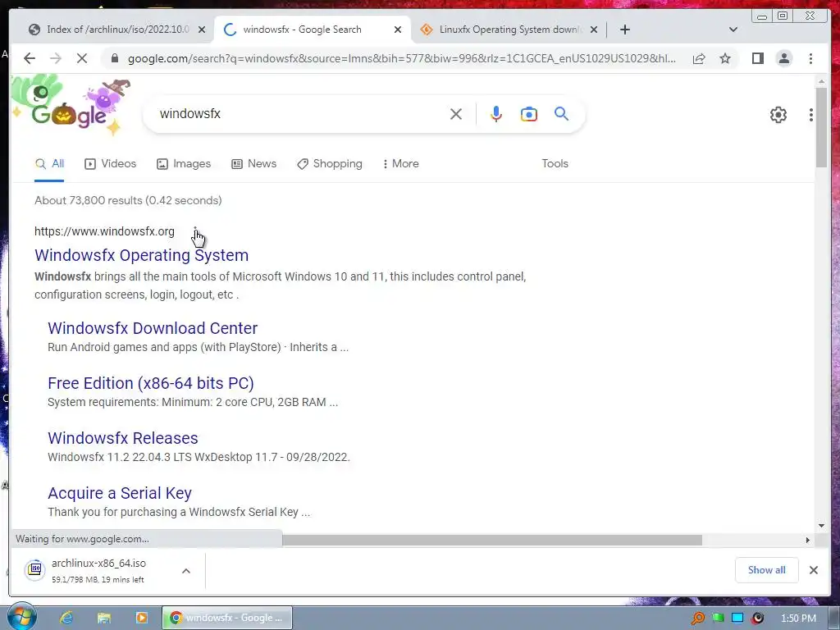Select the Shopping results tab
Viewport: 840px width, 630px height.
[330, 163]
